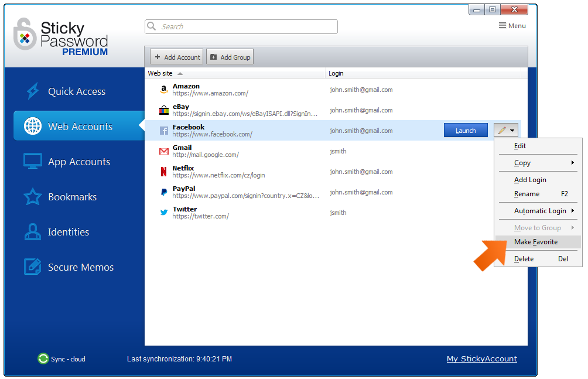Launch the Facebook account

tap(466, 130)
